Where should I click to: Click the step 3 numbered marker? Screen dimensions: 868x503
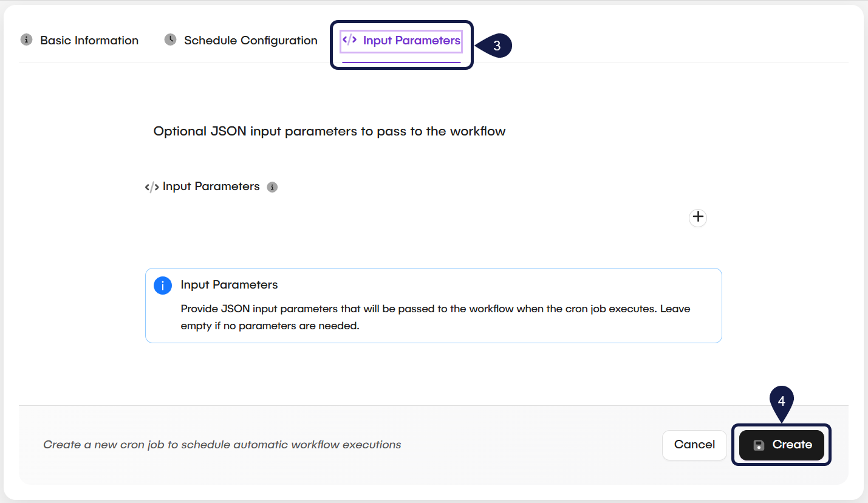coord(498,45)
